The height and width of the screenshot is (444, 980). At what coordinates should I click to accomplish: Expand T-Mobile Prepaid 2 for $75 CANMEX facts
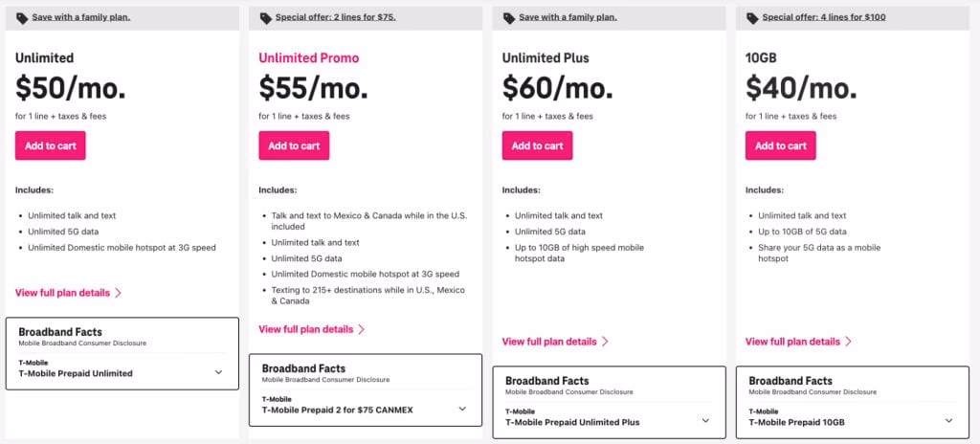[462, 409]
